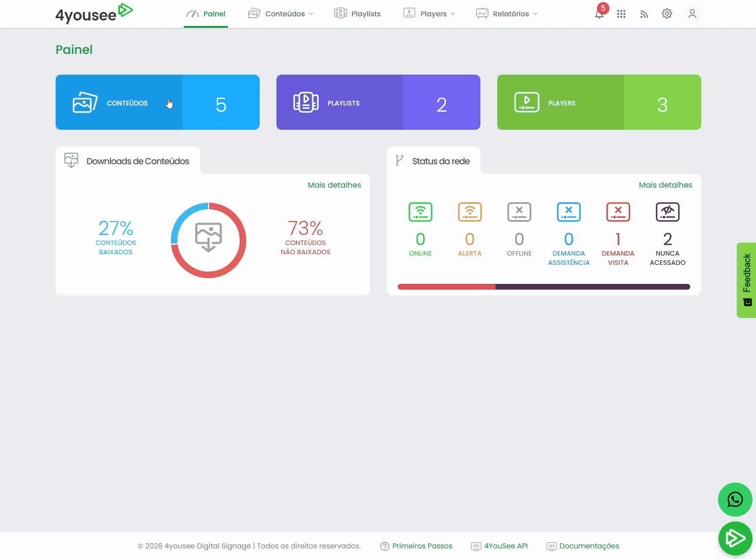This screenshot has width=756, height=559.
Task: Click the Conteúdos card images icon
Action: [85, 102]
